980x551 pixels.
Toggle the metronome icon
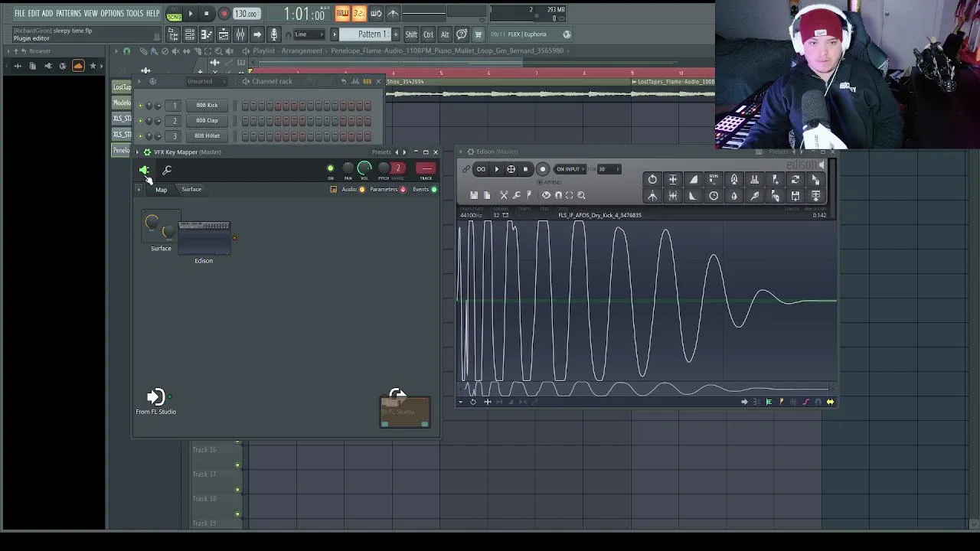pyautogui.click(x=393, y=14)
